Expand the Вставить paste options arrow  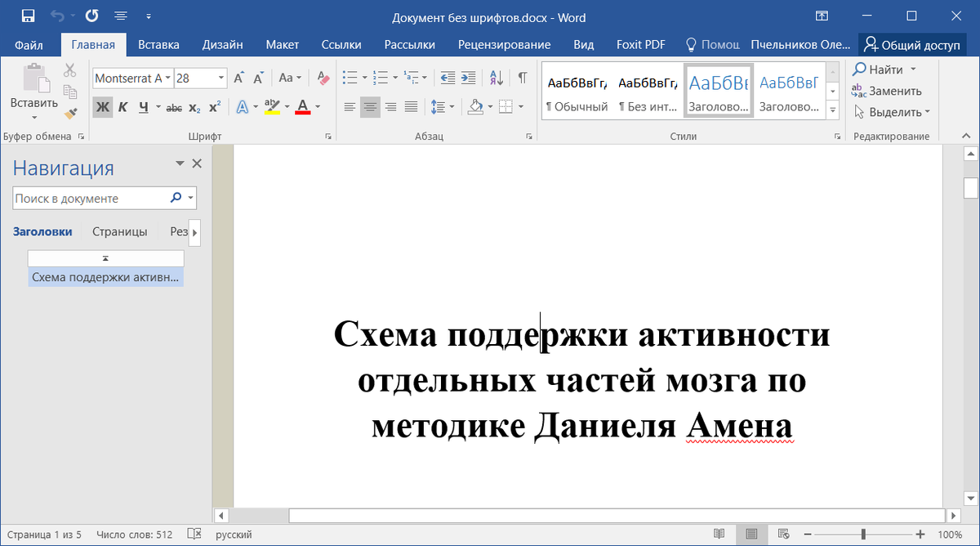point(34,118)
